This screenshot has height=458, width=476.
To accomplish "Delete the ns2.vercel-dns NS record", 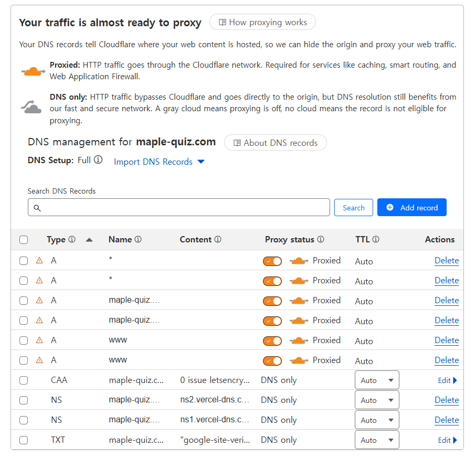I will click(446, 400).
